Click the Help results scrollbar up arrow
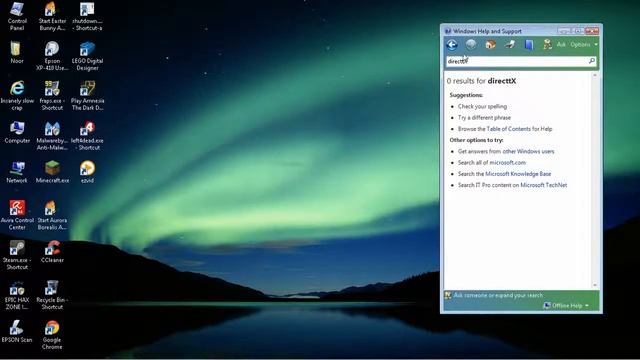 [x=595, y=76]
